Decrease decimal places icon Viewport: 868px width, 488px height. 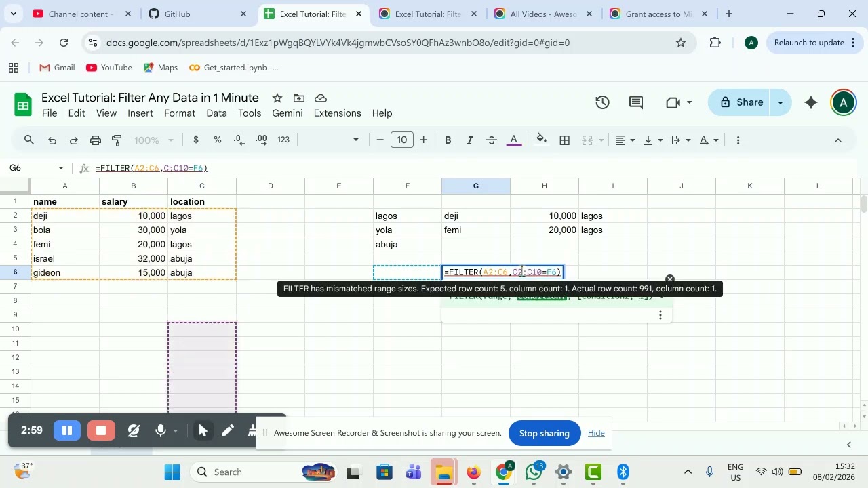pyautogui.click(x=239, y=140)
